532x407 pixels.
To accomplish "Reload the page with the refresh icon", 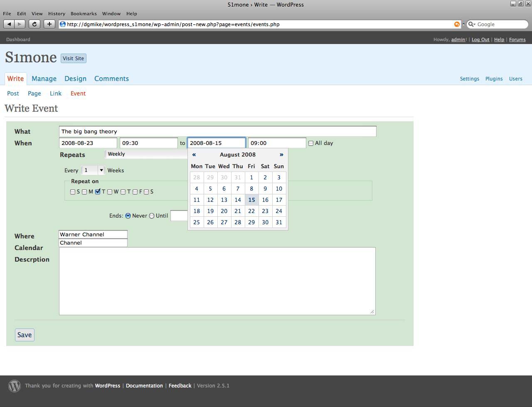I will 34,24.
